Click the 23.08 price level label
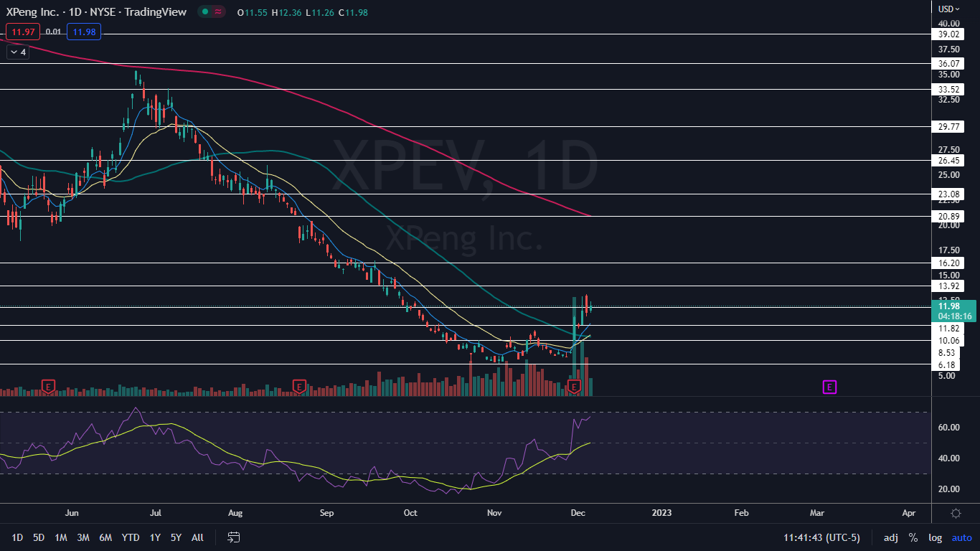980x551 pixels. click(x=949, y=194)
